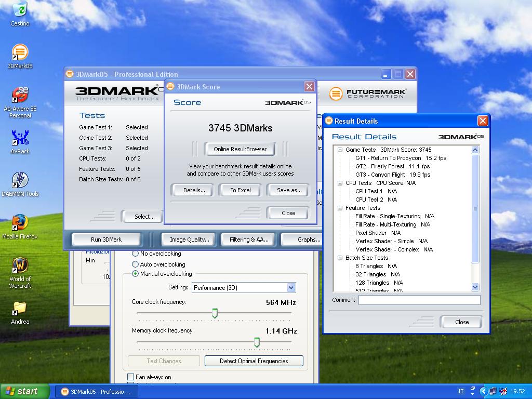Click the Graphs... button

tap(302, 240)
